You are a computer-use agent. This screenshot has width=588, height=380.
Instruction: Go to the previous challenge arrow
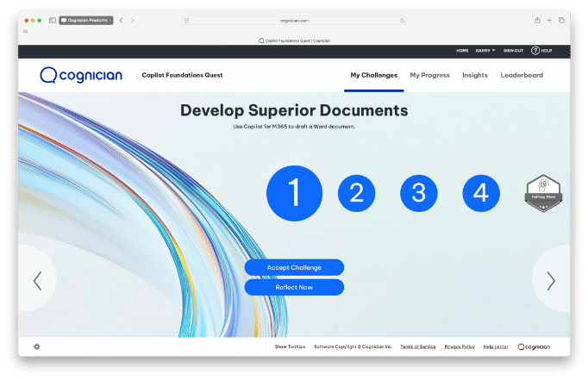coord(37,280)
